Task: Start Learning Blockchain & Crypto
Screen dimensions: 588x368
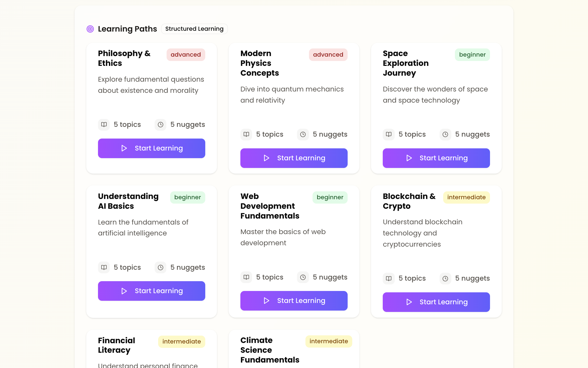Action: 436,302
